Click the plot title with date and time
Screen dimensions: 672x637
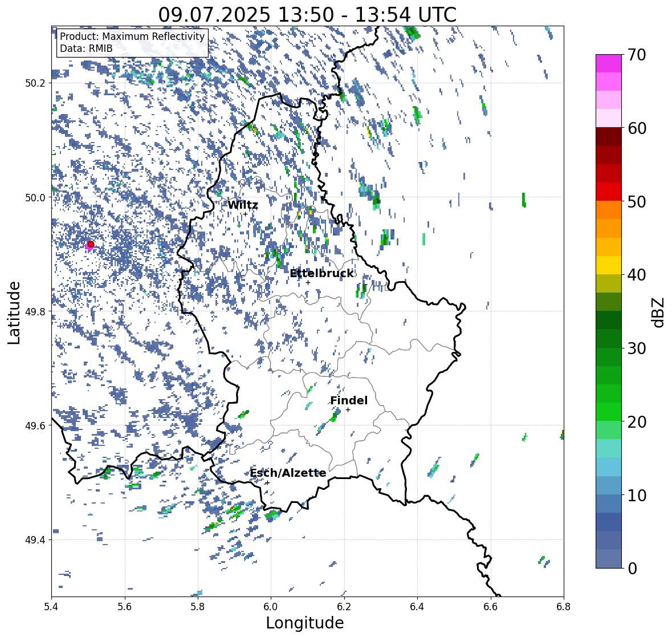pos(307,15)
